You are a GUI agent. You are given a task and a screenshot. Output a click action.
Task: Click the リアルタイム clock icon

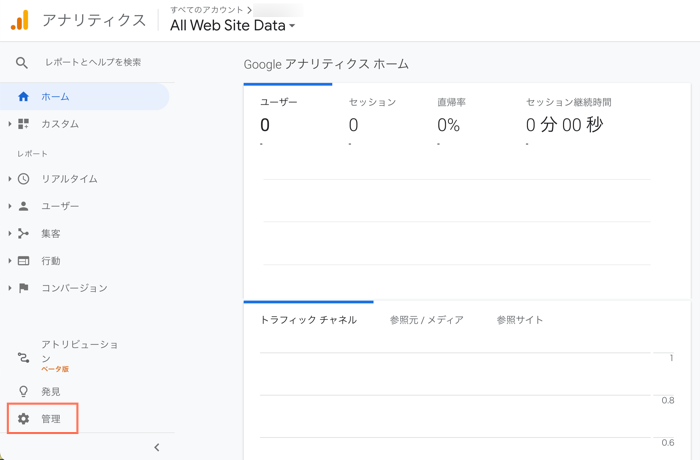click(23, 179)
